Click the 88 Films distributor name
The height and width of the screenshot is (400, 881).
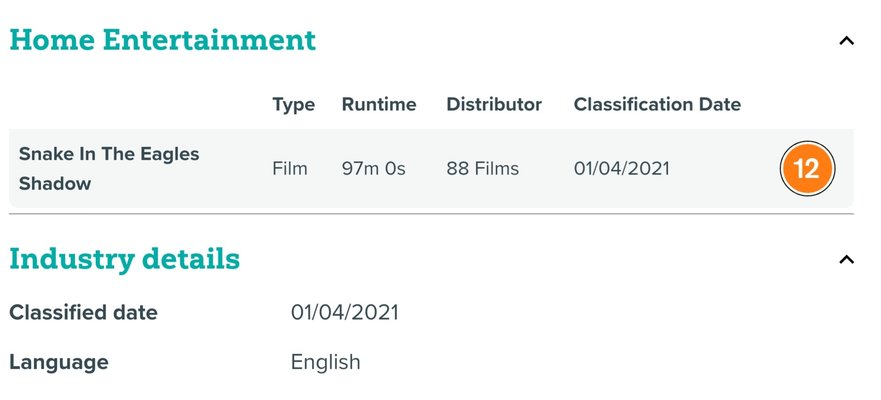(483, 169)
